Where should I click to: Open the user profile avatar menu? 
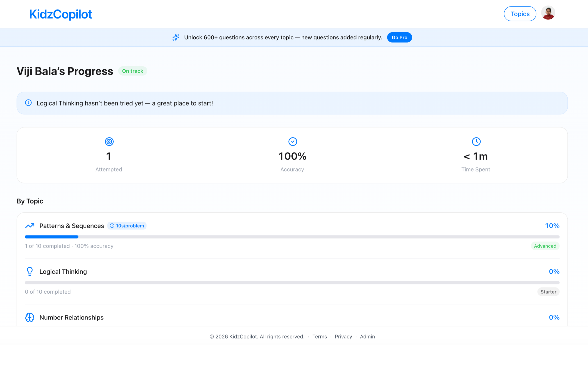[x=548, y=13]
